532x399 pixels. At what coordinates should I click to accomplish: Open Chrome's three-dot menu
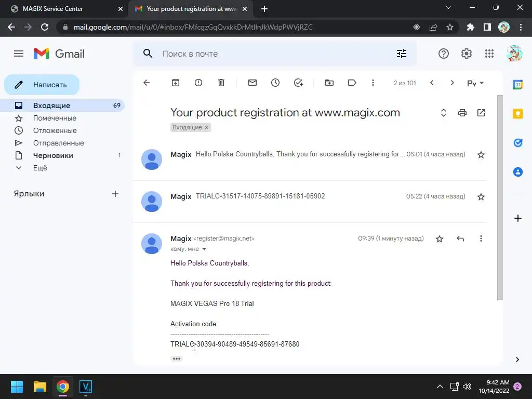pos(521,27)
